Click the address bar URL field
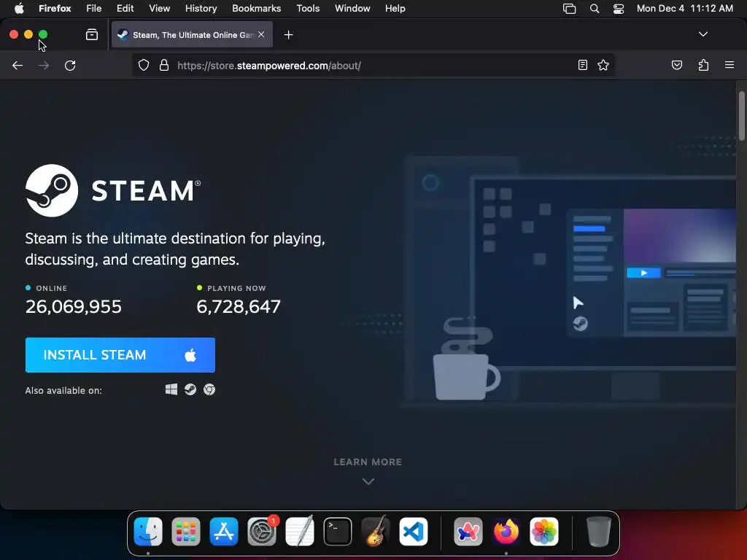 (374, 65)
